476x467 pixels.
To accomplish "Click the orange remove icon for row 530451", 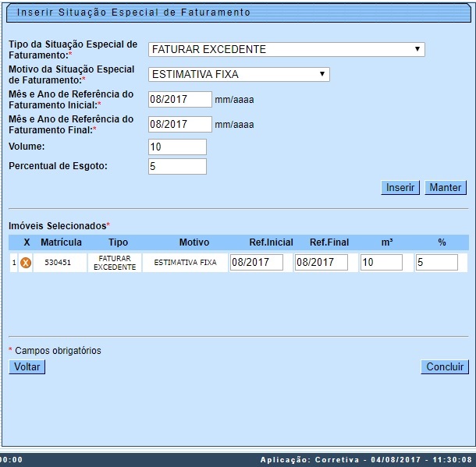I will 26,263.
